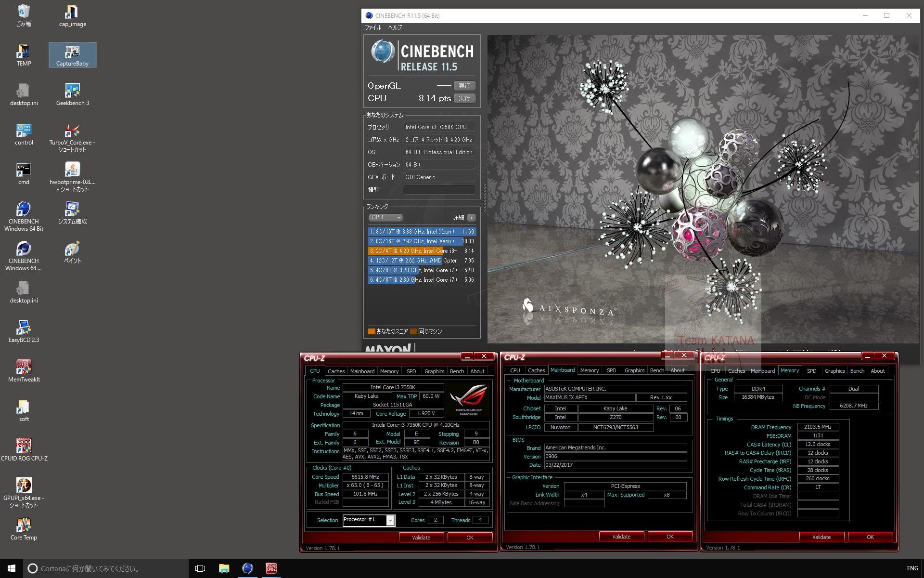Viewport: 924px width, 578px height.
Task: Open the Recycle Bin desktop icon
Action: click(24, 16)
